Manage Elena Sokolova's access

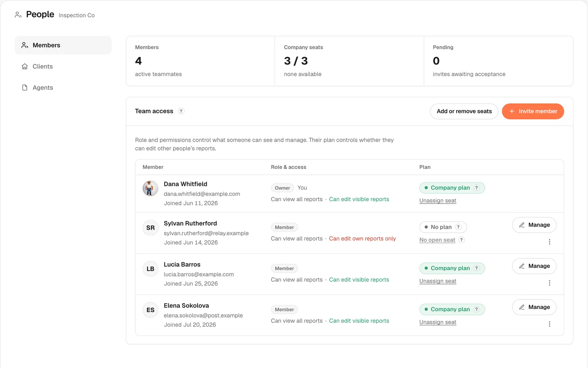pyautogui.click(x=534, y=307)
